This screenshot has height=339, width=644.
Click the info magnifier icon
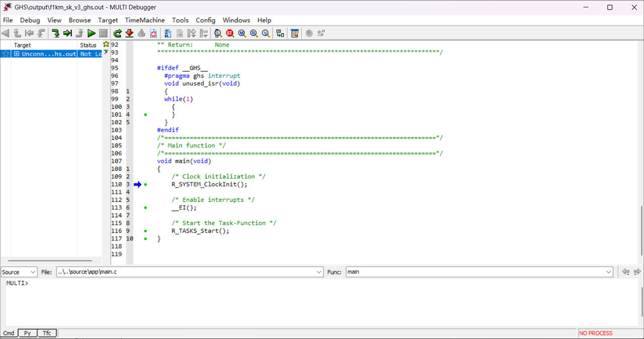pyautogui.click(x=266, y=33)
